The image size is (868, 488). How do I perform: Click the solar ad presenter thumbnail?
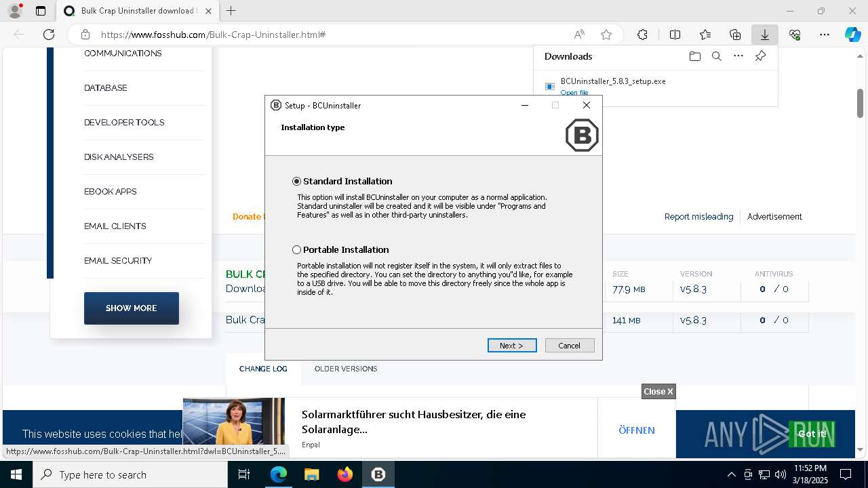click(234, 422)
